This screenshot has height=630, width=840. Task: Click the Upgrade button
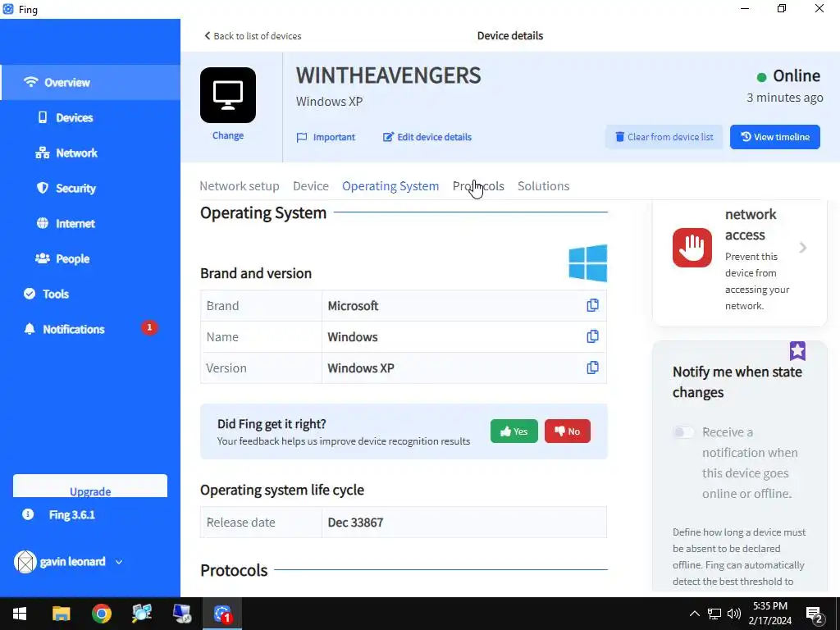click(x=90, y=486)
